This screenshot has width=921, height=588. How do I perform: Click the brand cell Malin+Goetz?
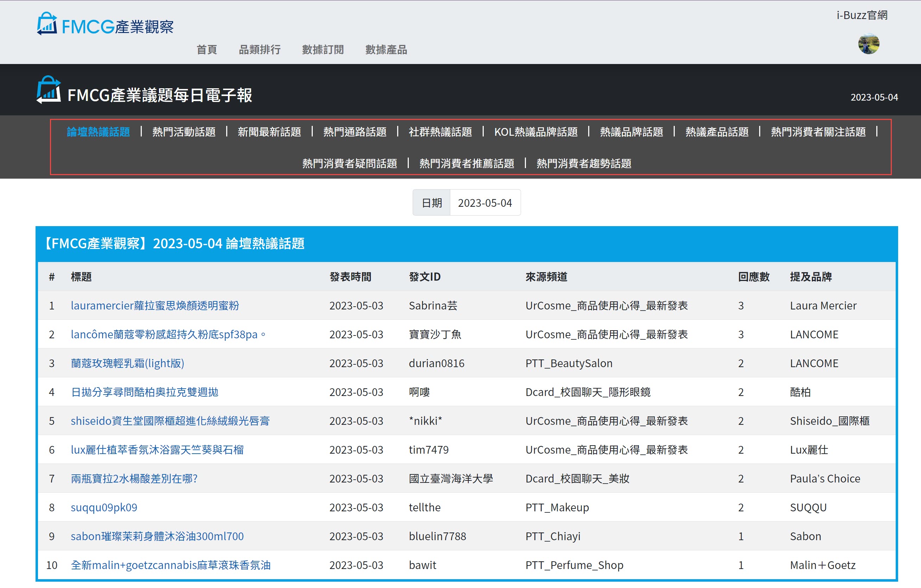[823, 565]
